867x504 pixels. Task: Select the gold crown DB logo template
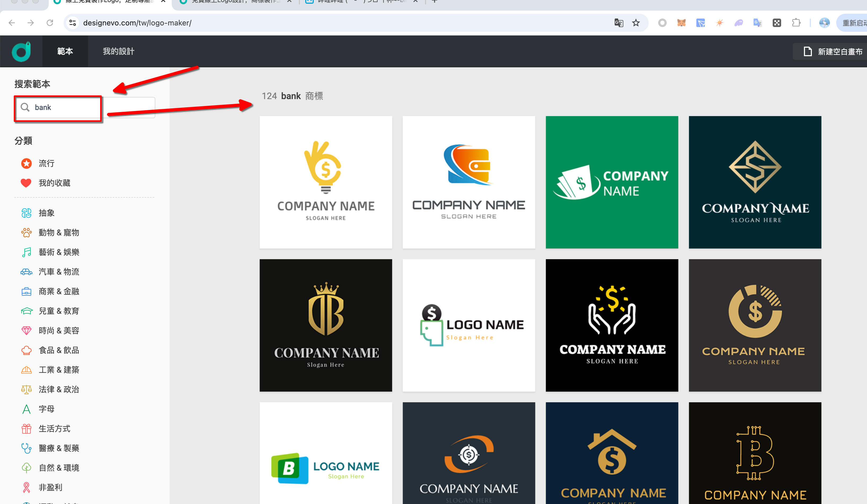coord(325,325)
